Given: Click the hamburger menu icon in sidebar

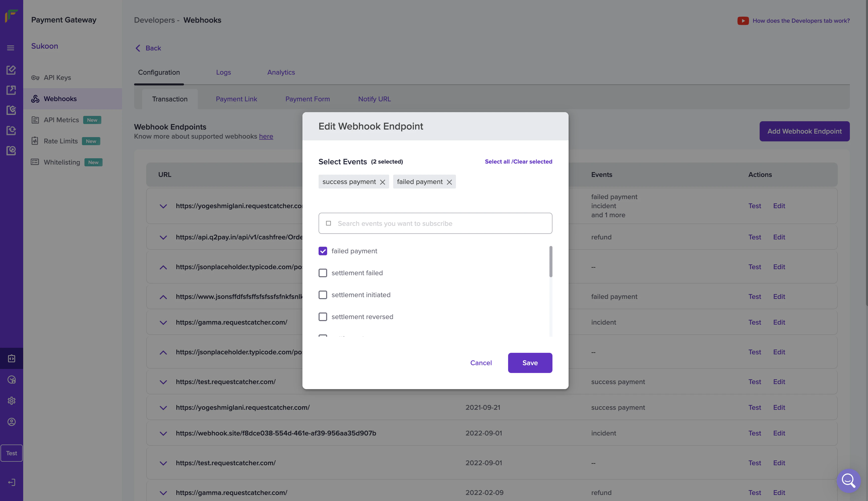Looking at the screenshot, I should pos(11,48).
